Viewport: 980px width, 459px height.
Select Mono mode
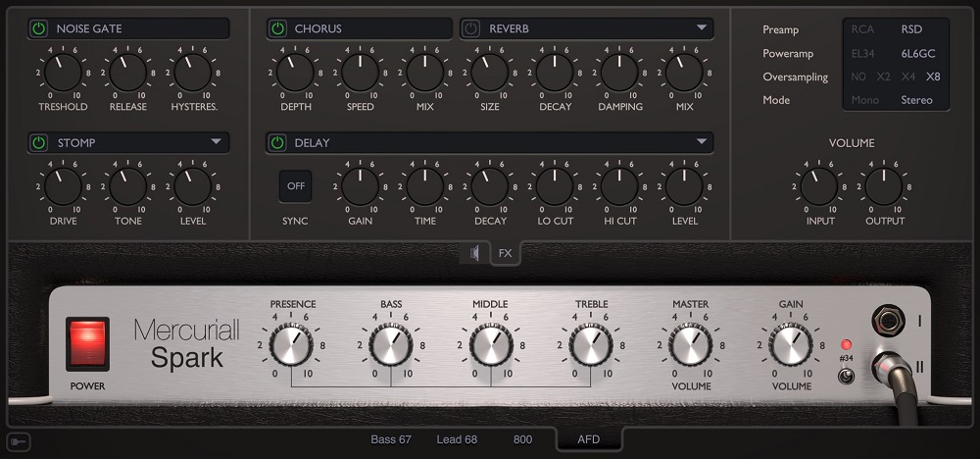864,100
